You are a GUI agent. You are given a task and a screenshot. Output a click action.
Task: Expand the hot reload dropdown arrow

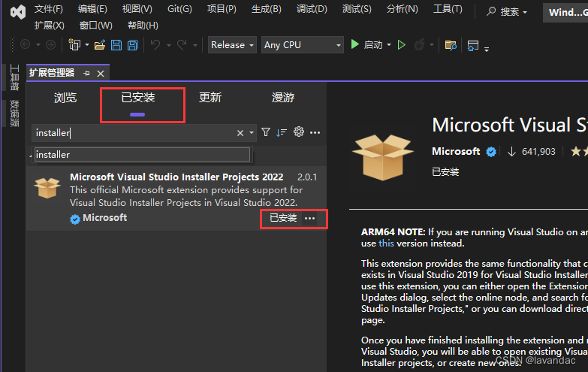pos(432,45)
